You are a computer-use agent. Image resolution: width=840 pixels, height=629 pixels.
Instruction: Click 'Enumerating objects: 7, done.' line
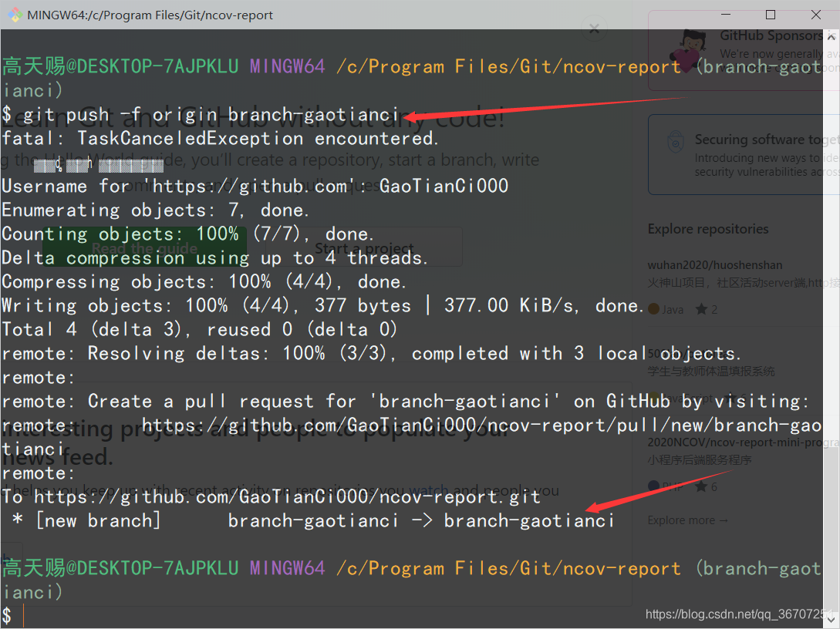click(x=155, y=210)
